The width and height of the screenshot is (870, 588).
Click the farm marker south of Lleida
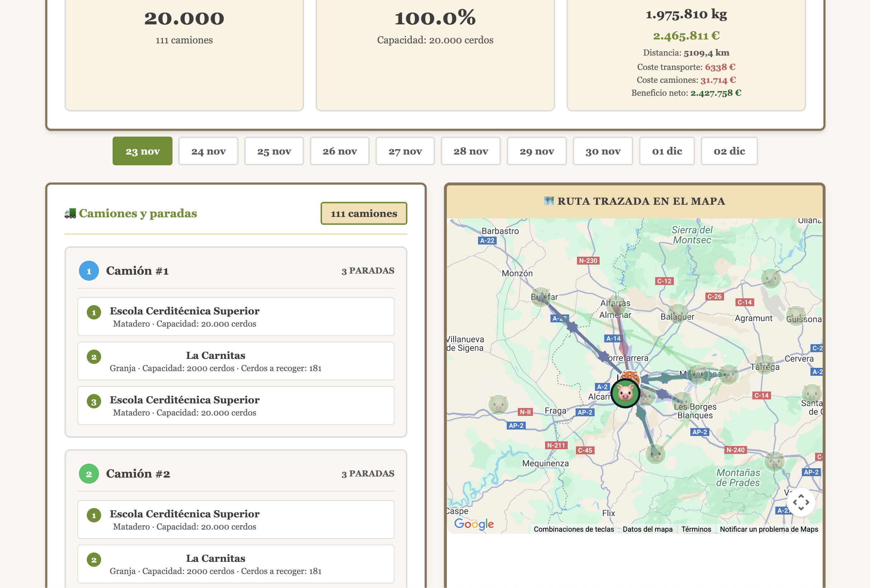655,454
